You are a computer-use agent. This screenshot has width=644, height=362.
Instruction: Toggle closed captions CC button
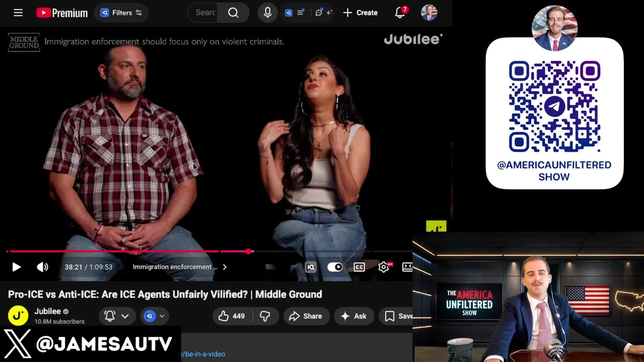tap(359, 267)
